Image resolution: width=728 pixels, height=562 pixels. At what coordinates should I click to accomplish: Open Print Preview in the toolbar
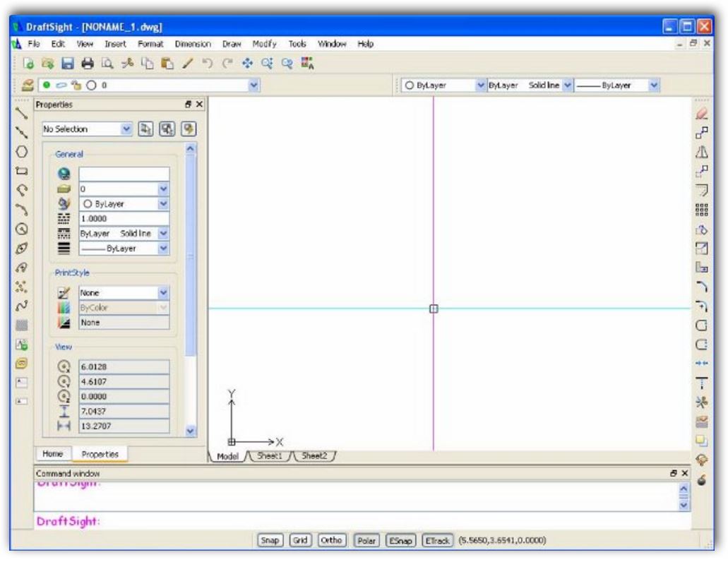point(107,64)
